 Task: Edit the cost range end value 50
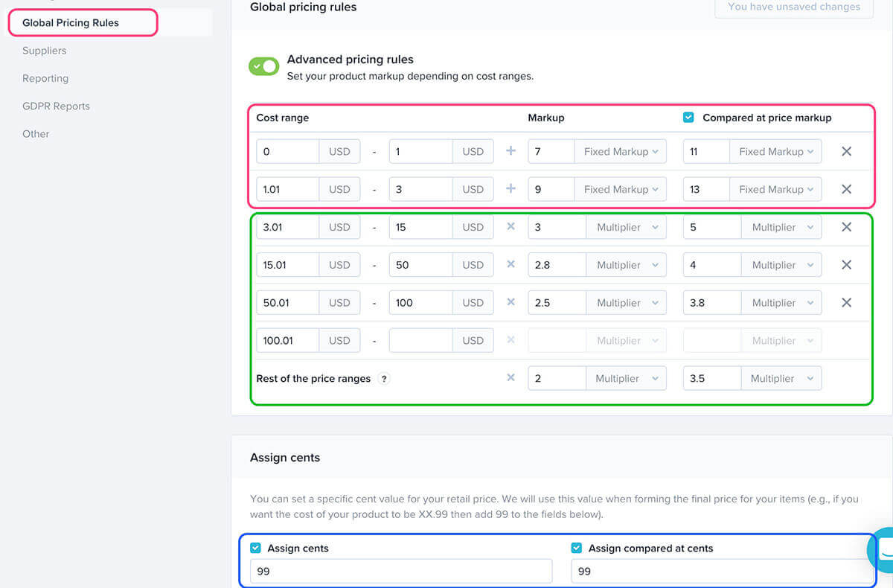(x=420, y=265)
